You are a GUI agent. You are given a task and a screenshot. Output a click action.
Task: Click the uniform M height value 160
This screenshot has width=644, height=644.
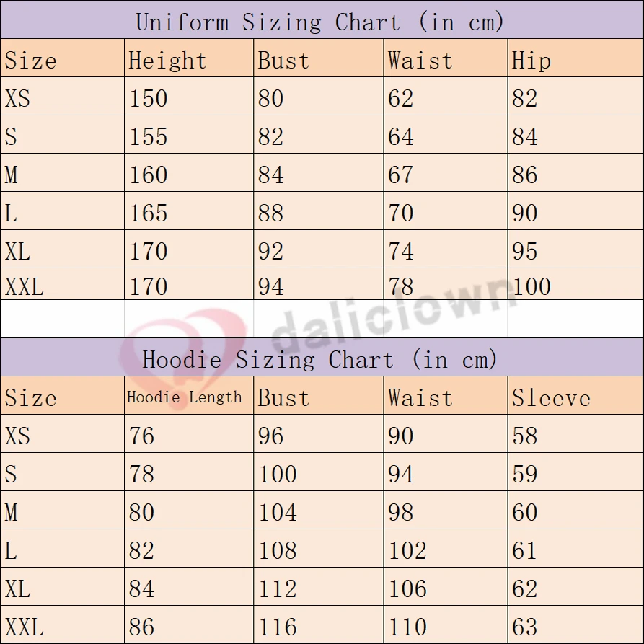[149, 175]
